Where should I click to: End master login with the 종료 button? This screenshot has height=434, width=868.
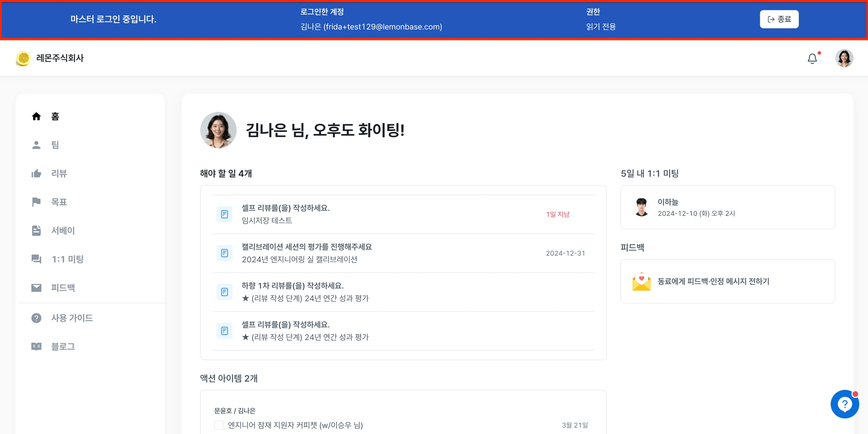pos(779,19)
